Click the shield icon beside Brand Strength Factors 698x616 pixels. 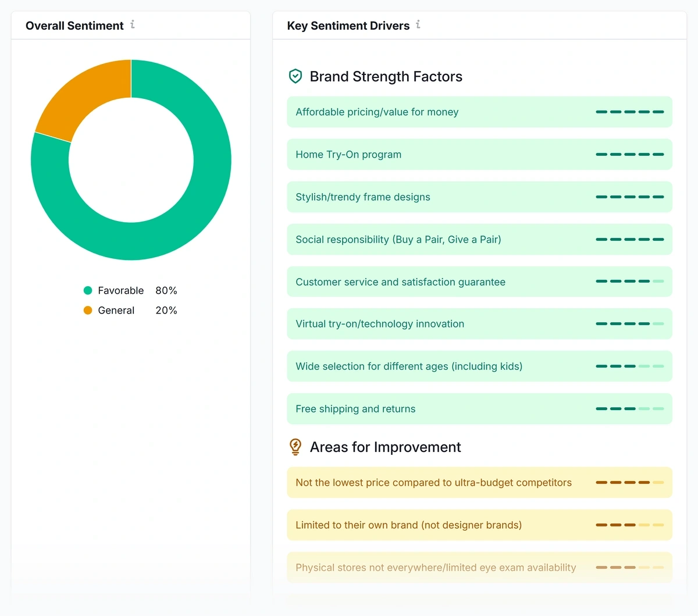[295, 76]
